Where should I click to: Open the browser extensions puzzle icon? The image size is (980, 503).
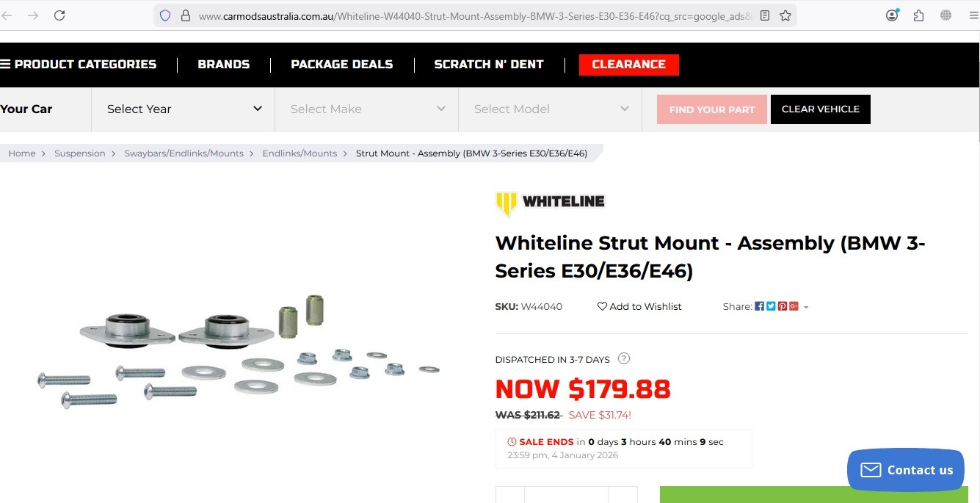(918, 15)
